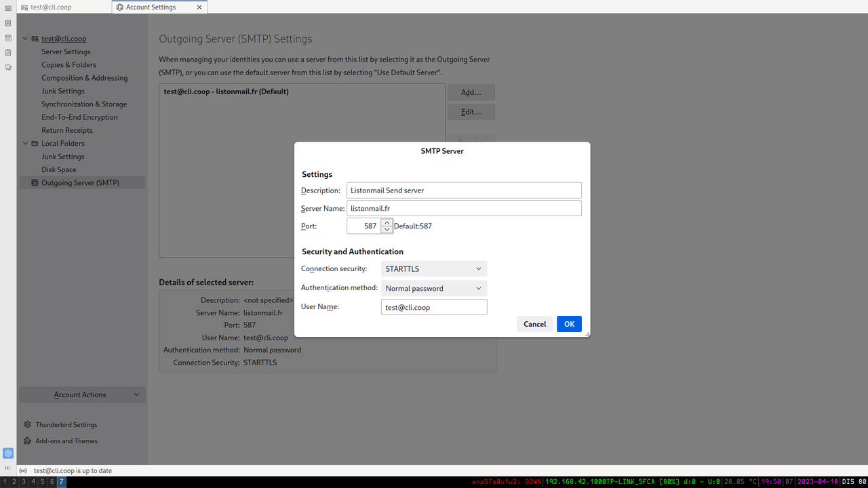The height and width of the screenshot is (488, 868).
Task: Click the 'Normal password' value in server details
Action: click(272, 350)
